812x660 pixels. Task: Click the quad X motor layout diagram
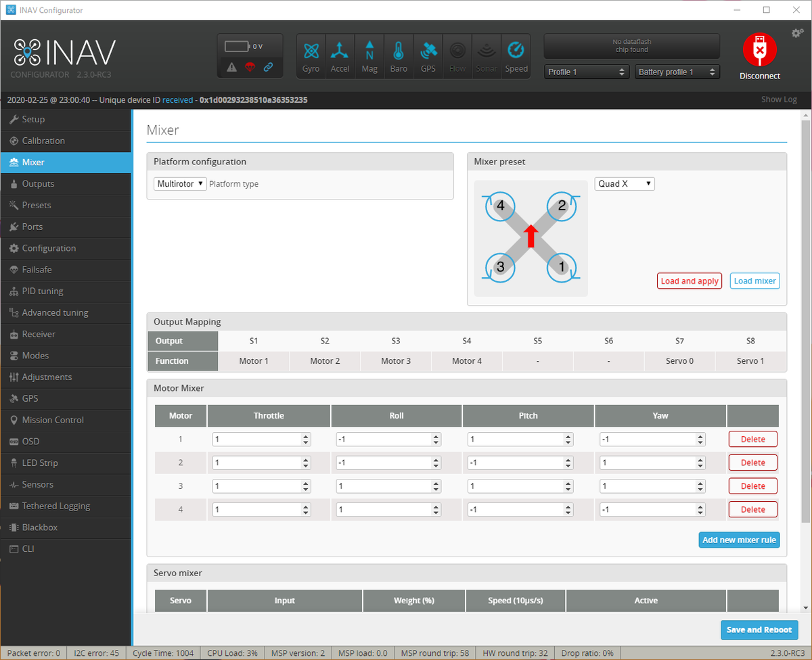[531, 238]
